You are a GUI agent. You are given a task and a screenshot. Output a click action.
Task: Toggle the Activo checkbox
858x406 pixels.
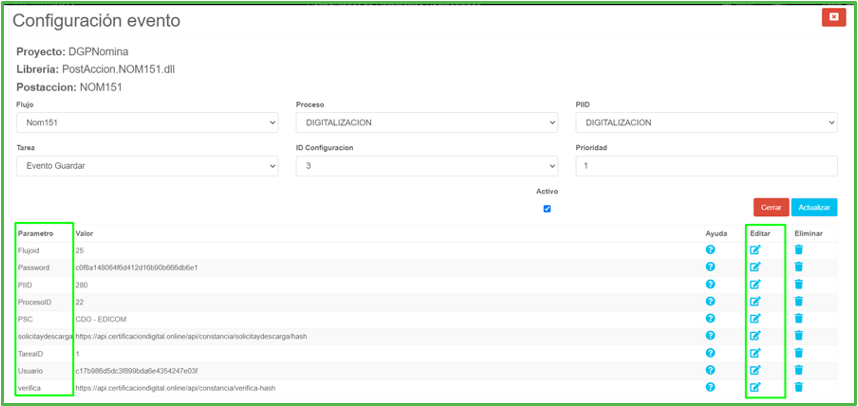[546, 209]
